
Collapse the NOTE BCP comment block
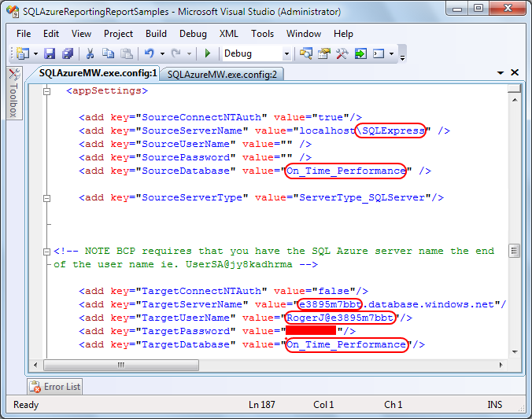click(46, 252)
